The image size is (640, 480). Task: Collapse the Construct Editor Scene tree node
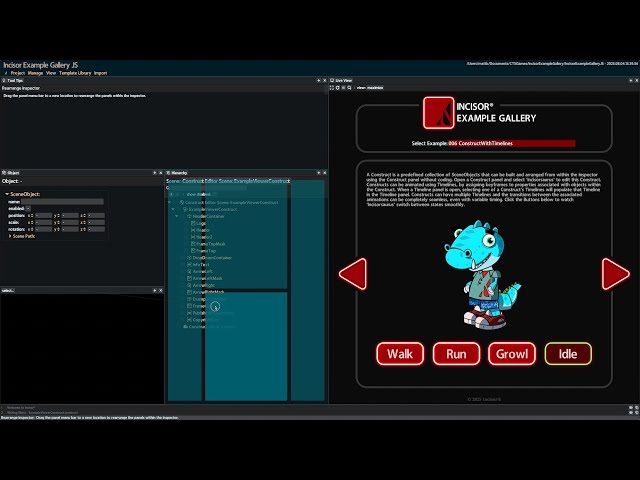[x=170, y=202]
